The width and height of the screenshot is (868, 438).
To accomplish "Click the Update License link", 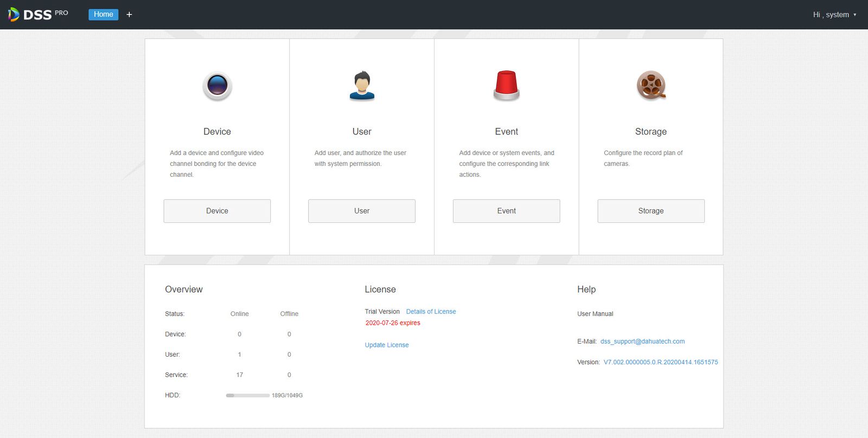I will coord(387,345).
